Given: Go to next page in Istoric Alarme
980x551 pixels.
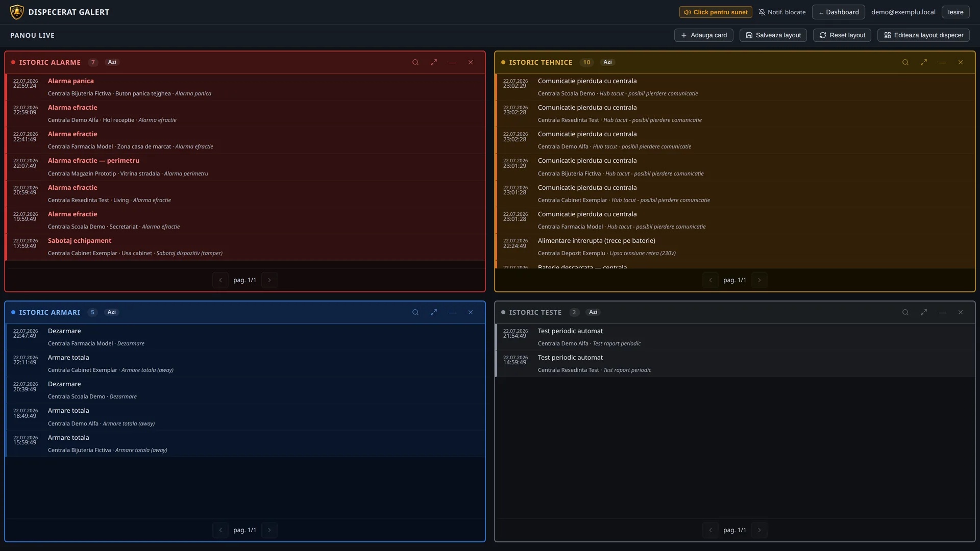Looking at the screenshot, I should pos(269,280).
